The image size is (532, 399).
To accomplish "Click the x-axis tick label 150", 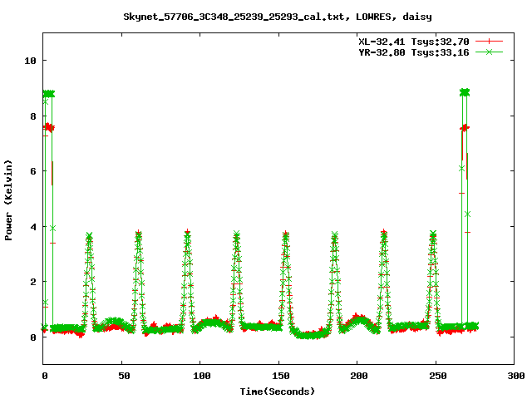I will pyautogui.click(x=278, y=377).
